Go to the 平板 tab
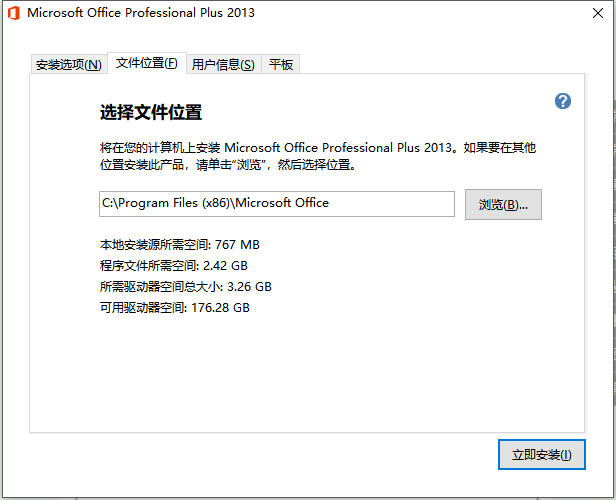Screen dimensions: 616x500 coord(281,65)
